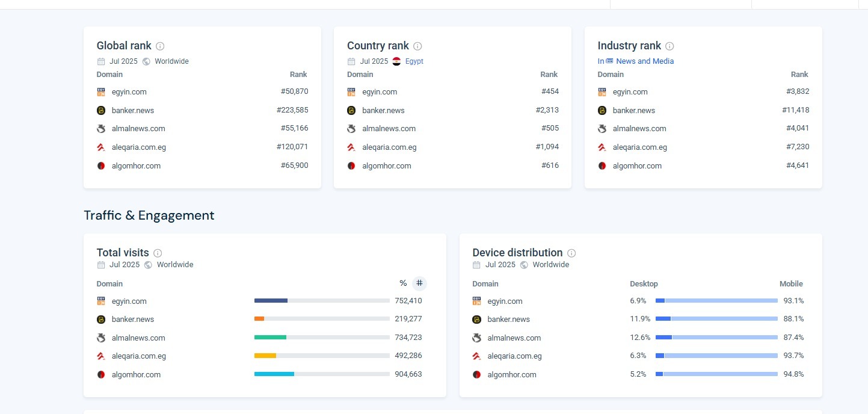Click the egyin.com total visits bar
This screenshot has height=414, width=868.
322,301
